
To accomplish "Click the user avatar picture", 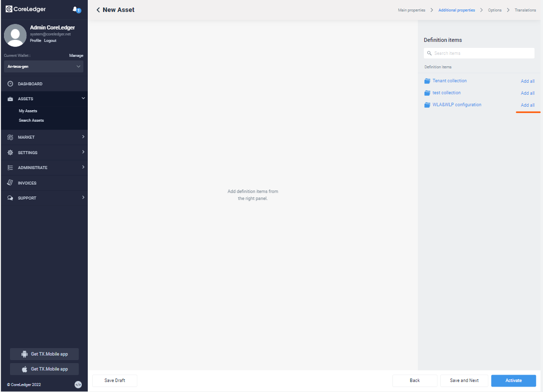I will coord(15,35).
